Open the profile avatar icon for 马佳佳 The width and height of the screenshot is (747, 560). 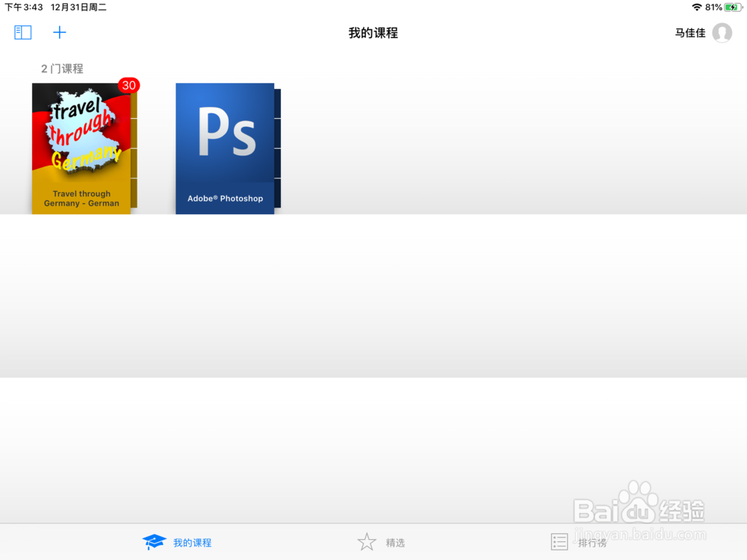[722, 33]
